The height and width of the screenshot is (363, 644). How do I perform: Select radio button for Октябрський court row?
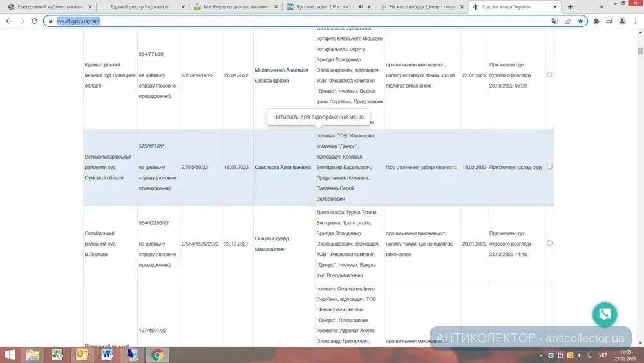tap(549, 243)
